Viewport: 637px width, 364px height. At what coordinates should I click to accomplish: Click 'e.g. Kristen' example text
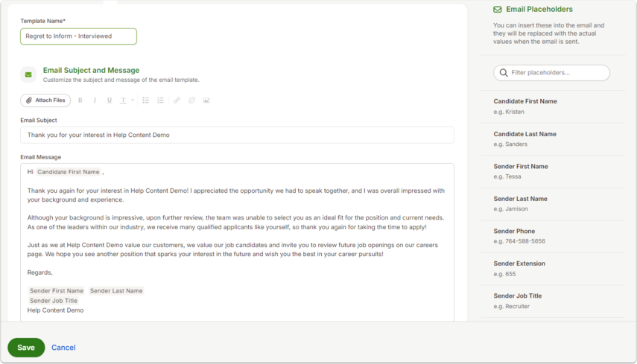(x=509, y=112)
